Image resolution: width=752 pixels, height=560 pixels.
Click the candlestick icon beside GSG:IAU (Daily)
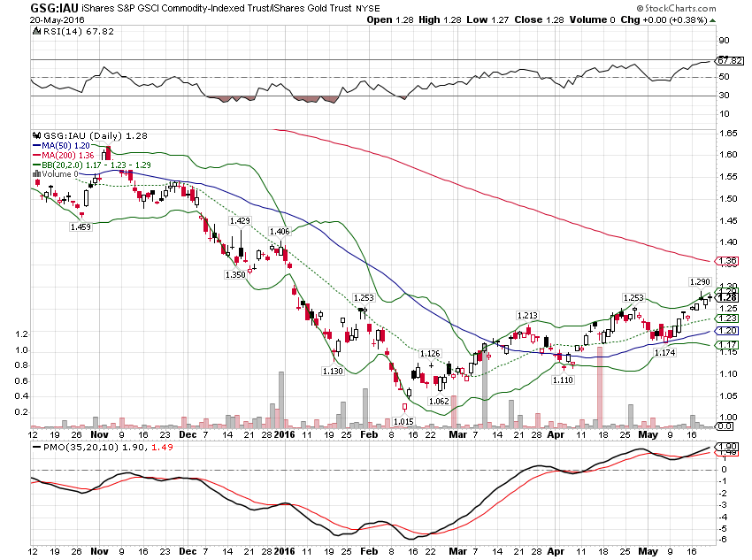click(37, 135)
